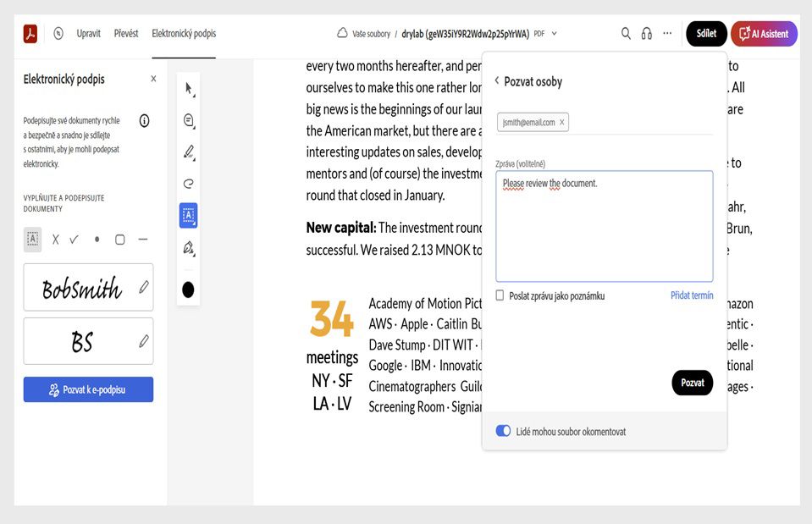Screen dimensions: 812x524
Task: Select the add comment tool
Action: click(x=188, y=120)
